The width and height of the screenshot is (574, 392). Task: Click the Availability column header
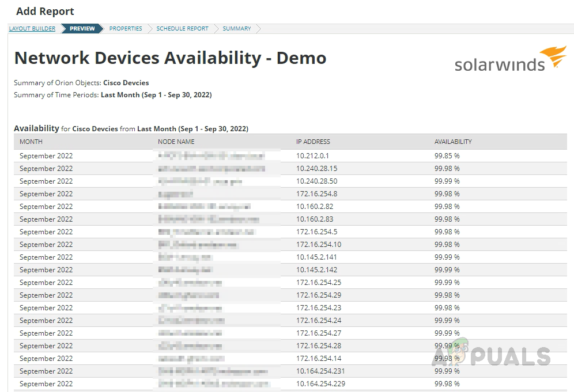(453, 142)
